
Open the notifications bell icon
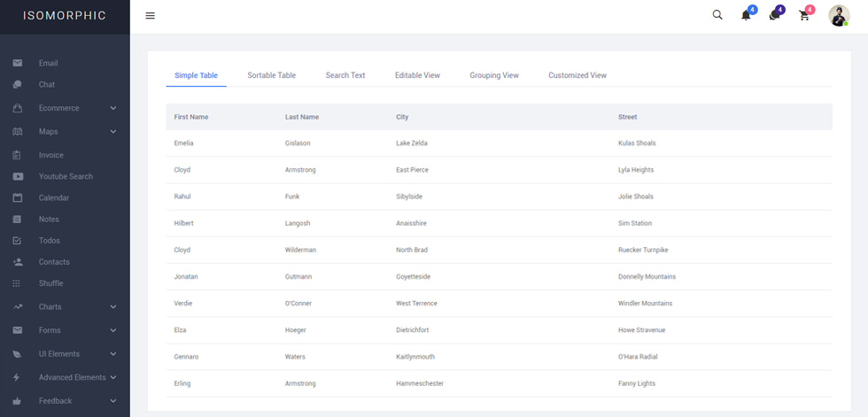click(x=746, y=15)
